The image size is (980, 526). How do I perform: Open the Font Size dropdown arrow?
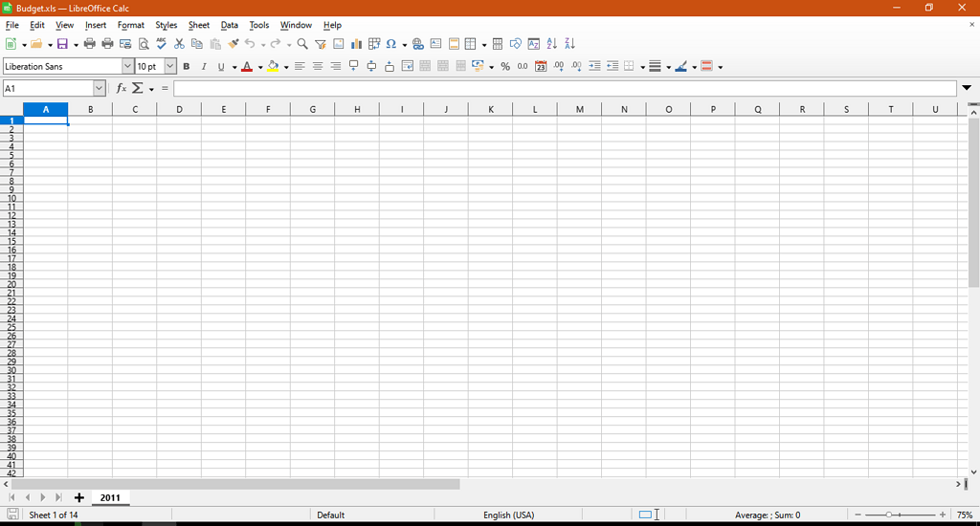[x=170, y=66]
